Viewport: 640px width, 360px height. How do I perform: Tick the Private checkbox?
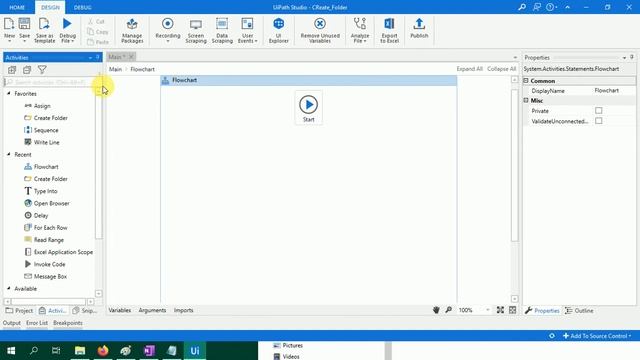pos(598,111)
